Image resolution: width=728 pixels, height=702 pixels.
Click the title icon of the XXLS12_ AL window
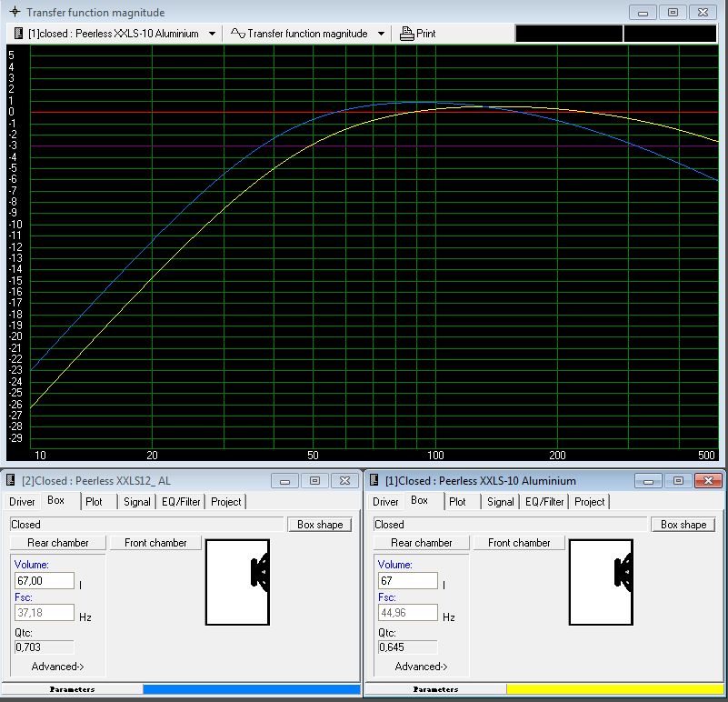pyautogui.click(x=11, y=480)
